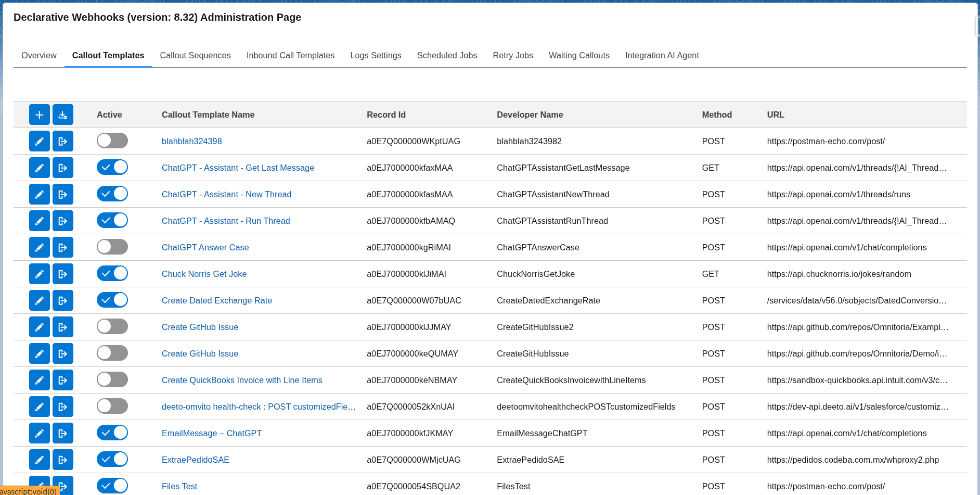Edit the ChatGPT Answer Case template
Image resolution: width=980 pixels, height=495 pixels.
point(39,247)
